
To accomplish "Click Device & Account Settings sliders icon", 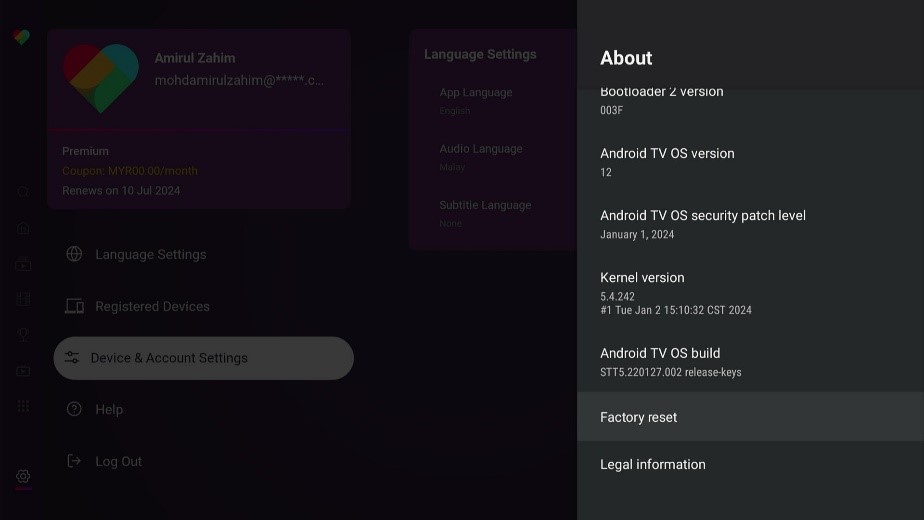I will click(x=72, y=357).
